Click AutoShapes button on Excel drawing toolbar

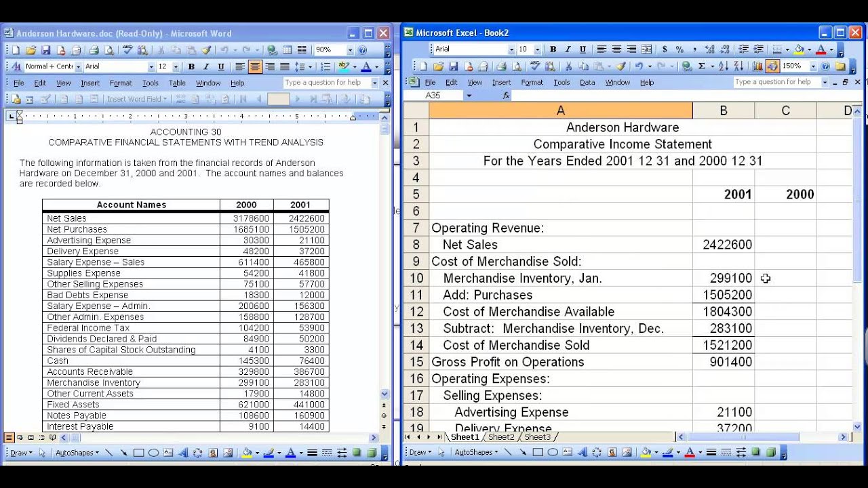click(475, 452)
